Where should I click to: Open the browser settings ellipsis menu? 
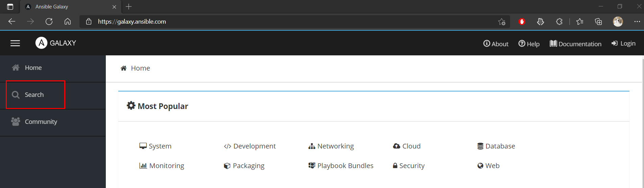[637, 22]
